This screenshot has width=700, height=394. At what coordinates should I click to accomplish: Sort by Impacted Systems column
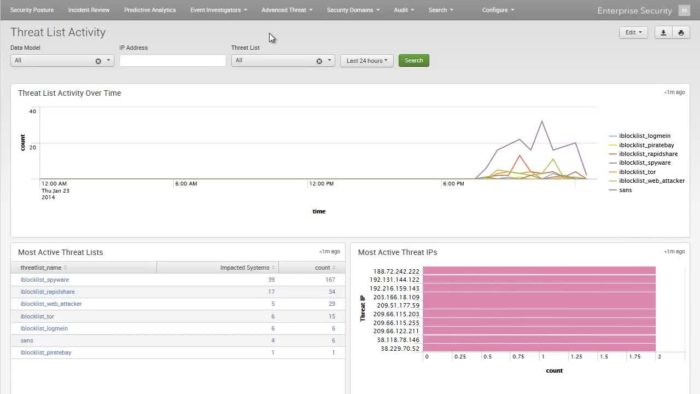tap(247, 268)
